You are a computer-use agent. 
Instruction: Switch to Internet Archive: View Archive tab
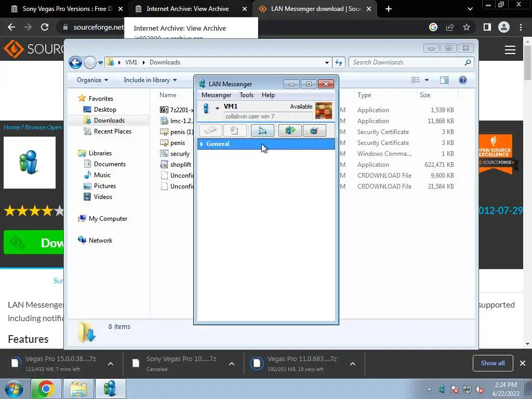187,9
